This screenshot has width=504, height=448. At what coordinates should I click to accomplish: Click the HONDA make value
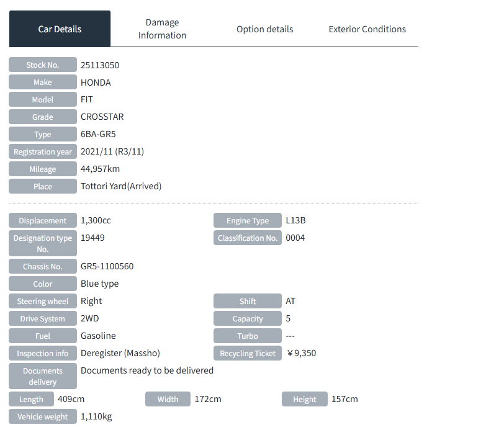(x=96, y=83)
